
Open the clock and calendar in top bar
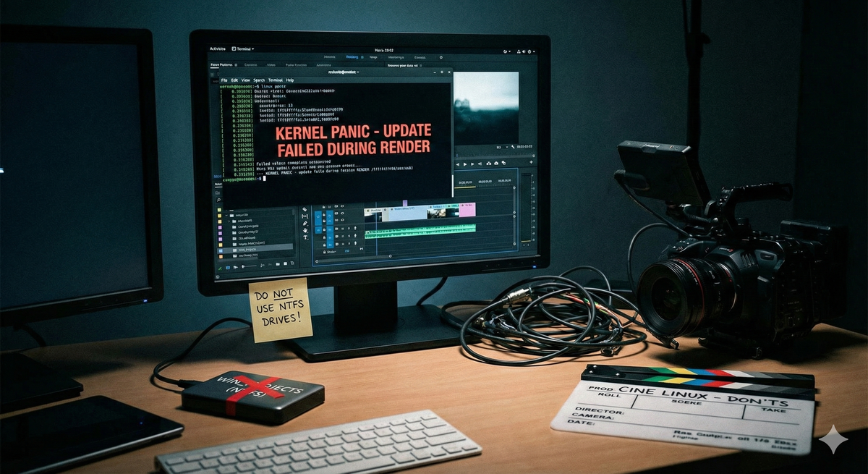[x=384, y=51]
